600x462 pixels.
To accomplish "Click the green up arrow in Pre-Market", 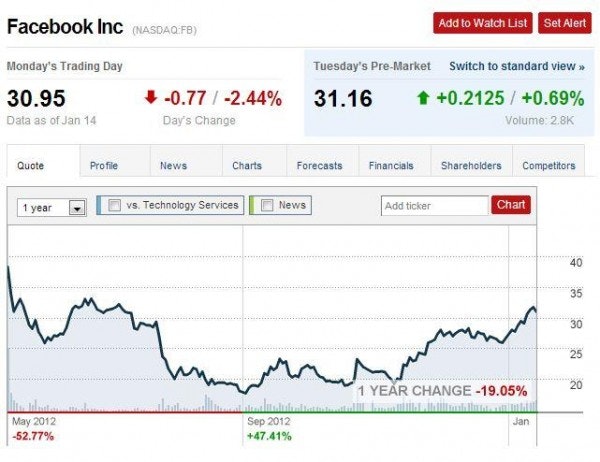I will tap(423, 98).
